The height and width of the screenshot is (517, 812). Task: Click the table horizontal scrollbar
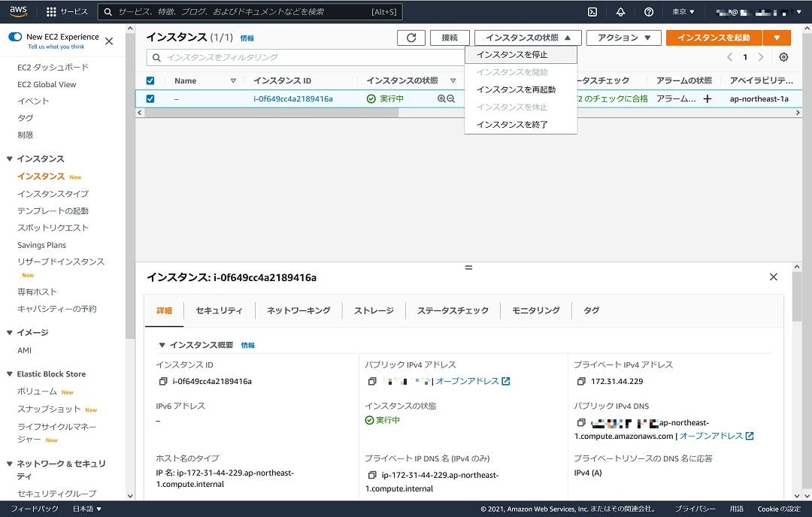click(x=271, y=112)
